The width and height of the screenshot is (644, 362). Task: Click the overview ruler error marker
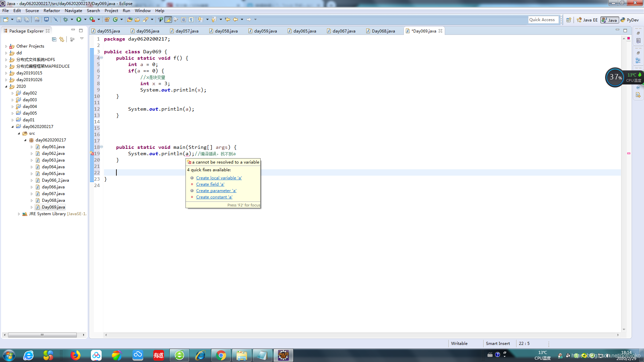point(629,154)
